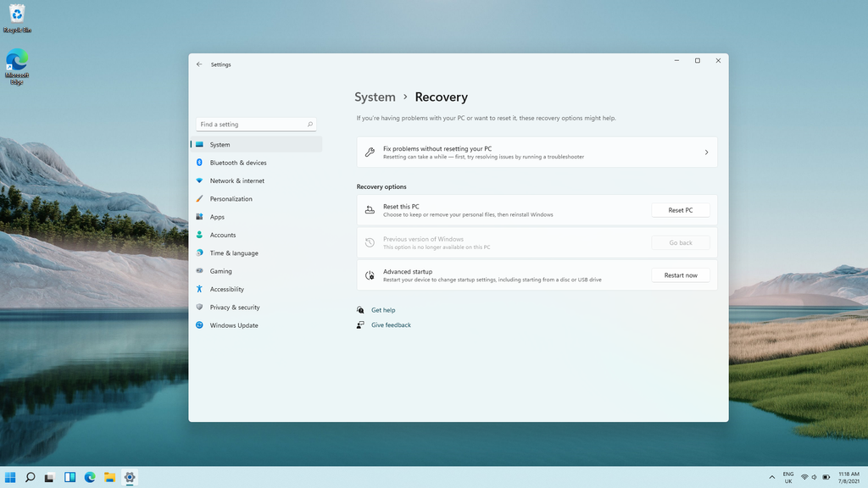The width and height of the screenshot is (868, 488).
Task: Open Microsoft Edge from the taskbar
Action: (x=89, y=478)
